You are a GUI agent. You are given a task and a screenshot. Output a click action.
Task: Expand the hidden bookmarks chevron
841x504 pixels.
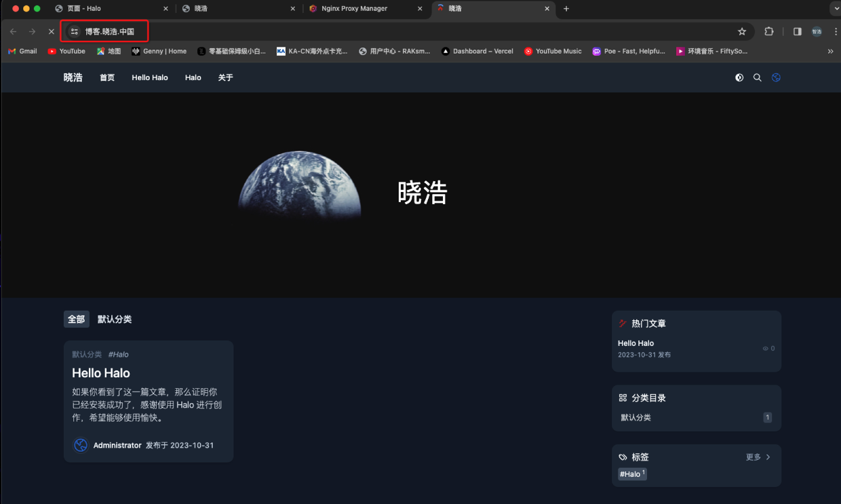tap(830, 51)
